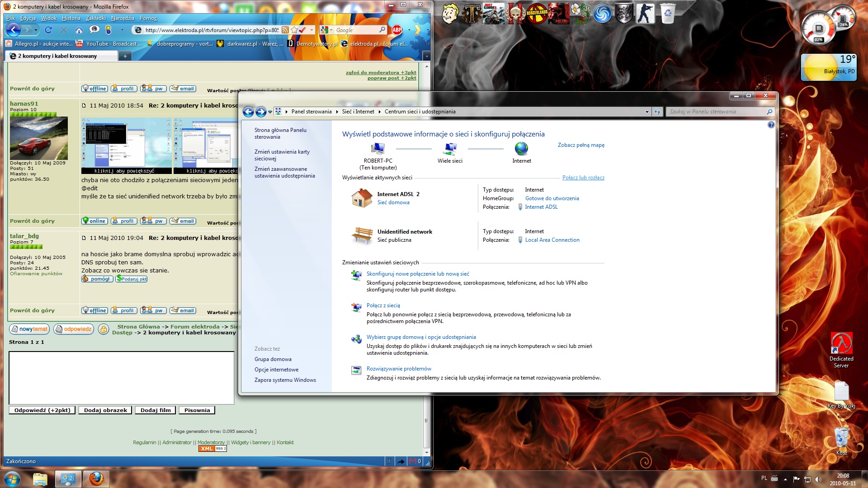The height and width of the screenshot is (488, 868).
Task: Click the bench icon for Unidentified network
Action: point(362,235)
